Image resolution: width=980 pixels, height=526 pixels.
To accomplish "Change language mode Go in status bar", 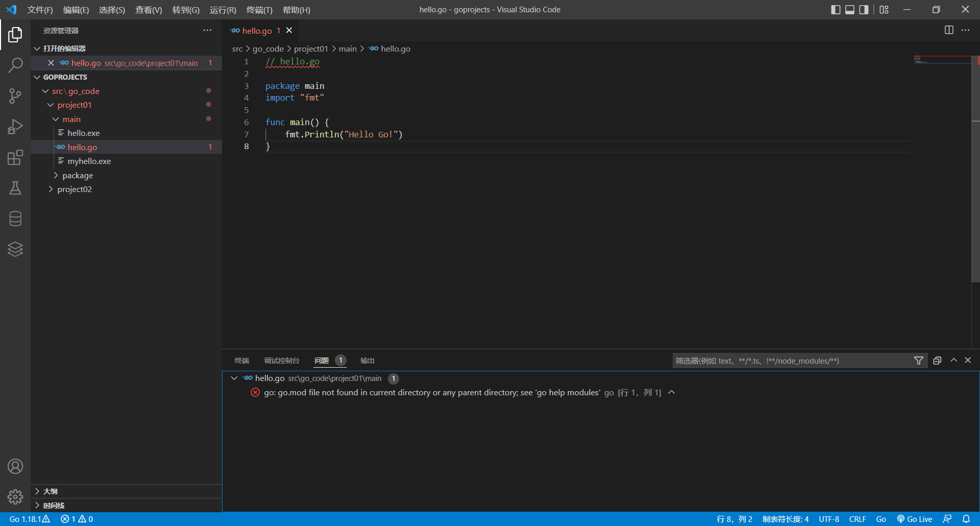I will point(881,519).
